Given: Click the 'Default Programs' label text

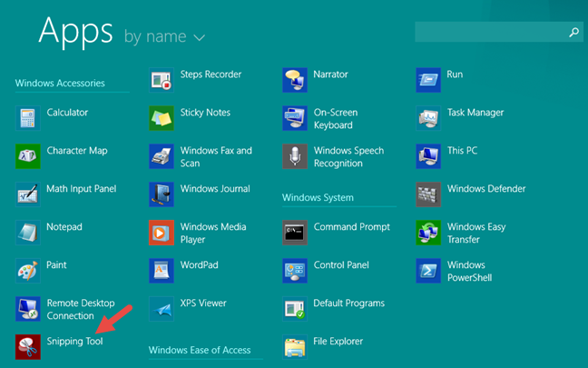Looking at the screenshot, I should [348, 303].
